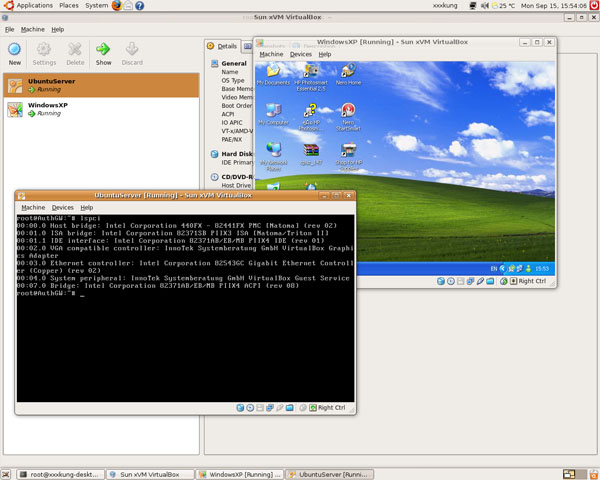Open Devices menu in the UbuntuServer window
Image resolution: width=600 pixels, height=480 pixels.
[63, 207]
